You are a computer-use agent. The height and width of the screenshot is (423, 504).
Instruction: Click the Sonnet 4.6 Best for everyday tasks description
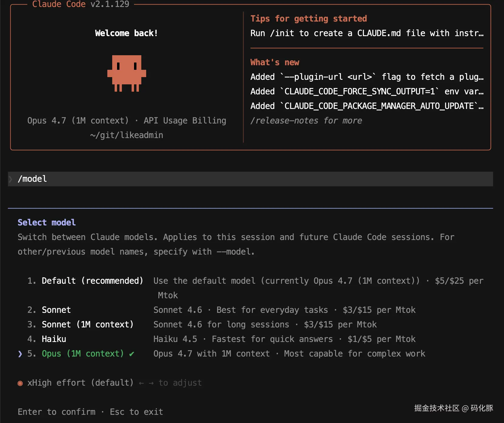(284, 310)
